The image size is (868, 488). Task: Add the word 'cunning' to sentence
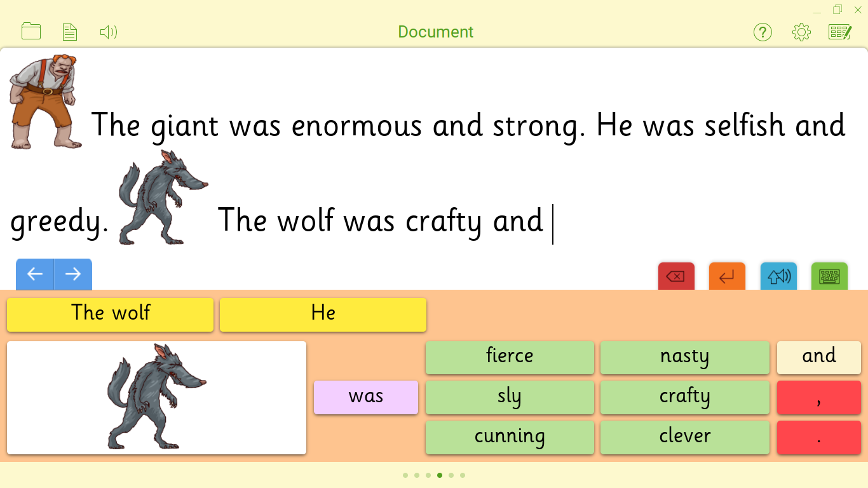[510, 437]
